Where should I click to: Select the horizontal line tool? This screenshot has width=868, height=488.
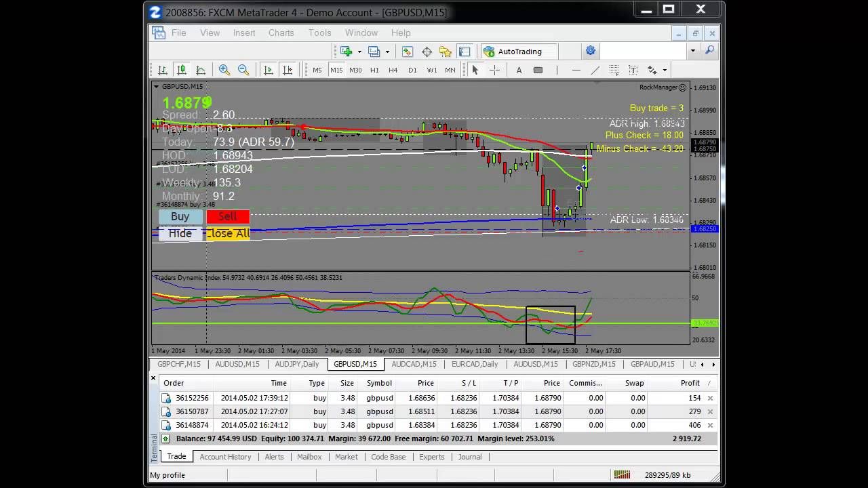(576, 70)
